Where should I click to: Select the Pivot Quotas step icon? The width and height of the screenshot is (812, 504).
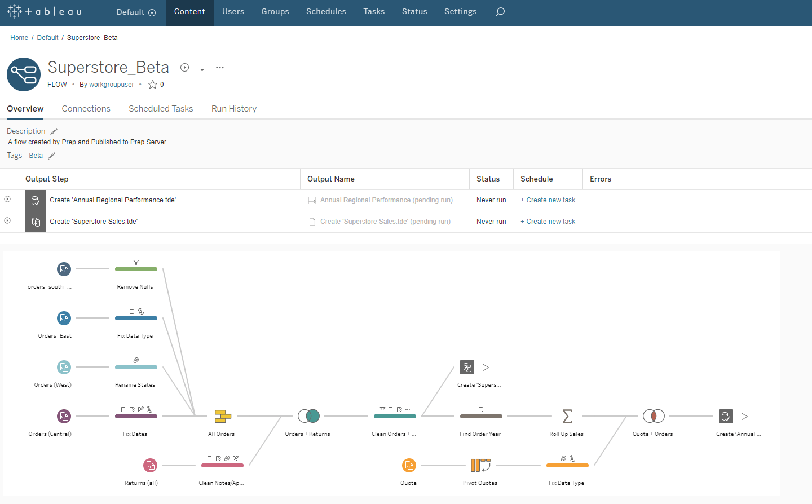(480, 465)
